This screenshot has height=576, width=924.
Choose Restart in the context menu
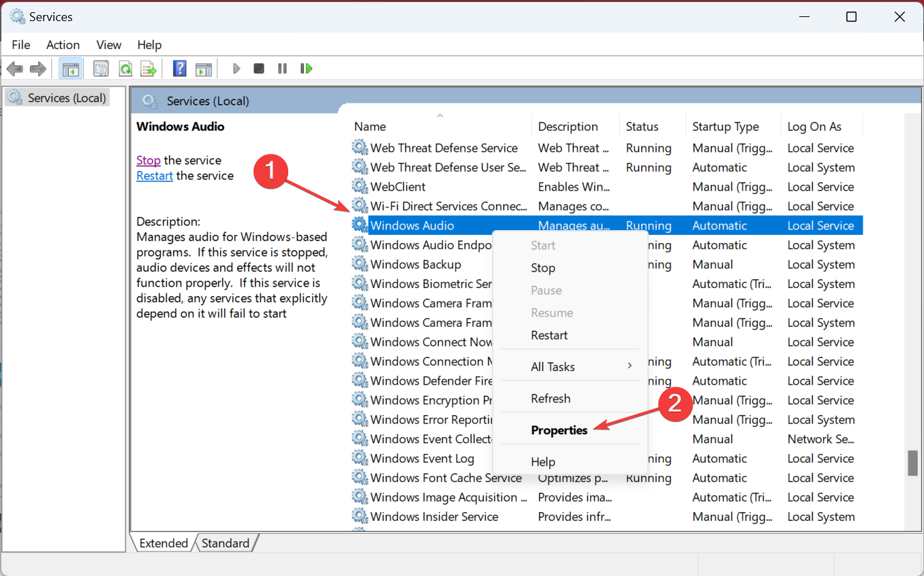click(549, 335)
